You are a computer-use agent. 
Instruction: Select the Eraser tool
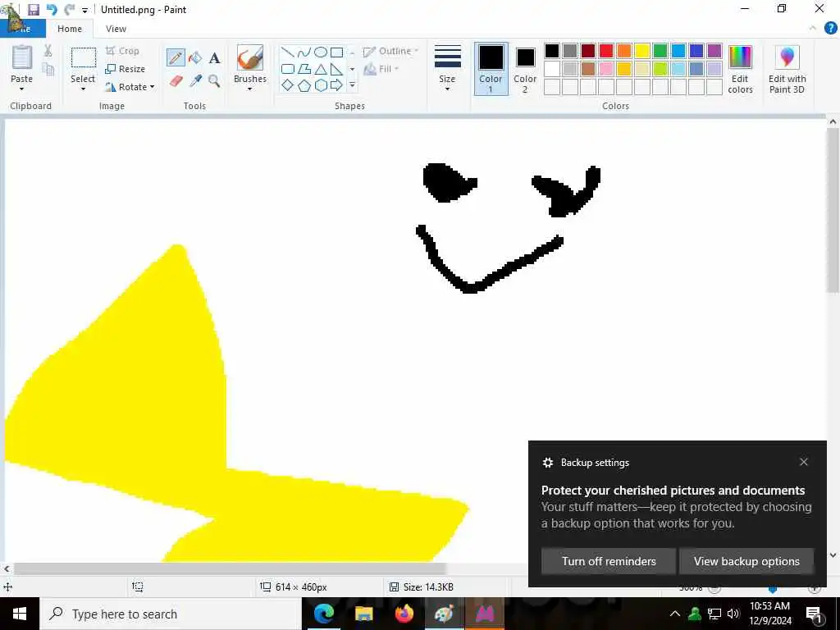tap(176, 81)
